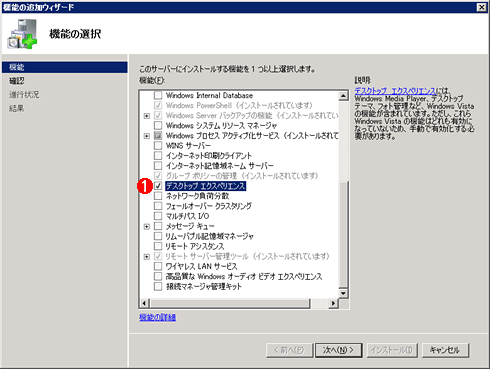This screenshot has height=369, width=490.
Task: Close the 機能の追加ウィザード window
Action: (x=482, y=7)
